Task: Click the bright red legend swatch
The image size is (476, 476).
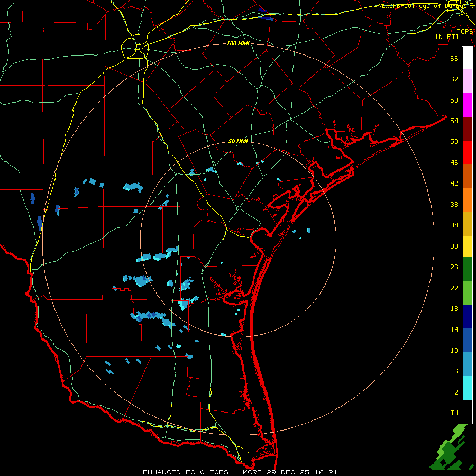Action: click(467, 152)
